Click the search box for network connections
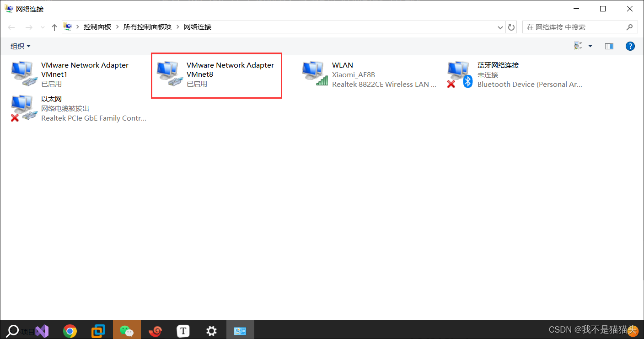This screenshot has height=339, width=644. [580, 27]
